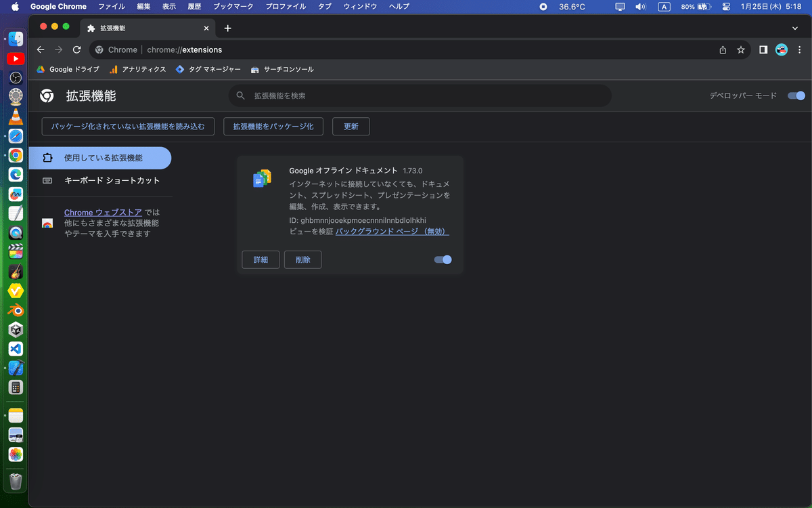This screenshot has width=812, height=508.
Task: Launch Final Cut Pro from the dock
Action: point(16,252)
